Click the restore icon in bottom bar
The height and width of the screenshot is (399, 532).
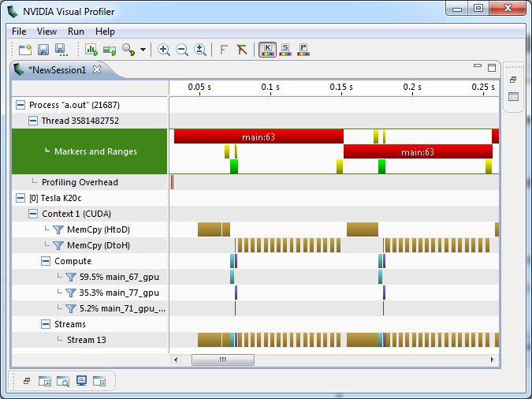point(27,382)
